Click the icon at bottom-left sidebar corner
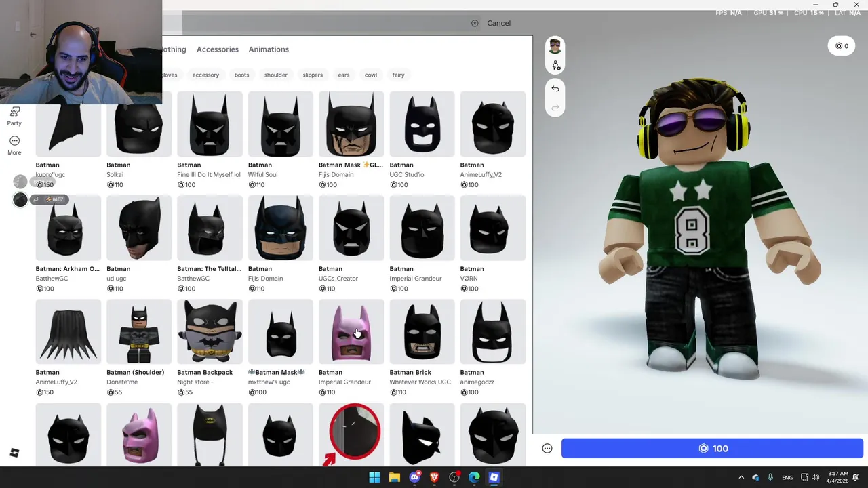868x488 pixels. [x=14, y=453]
